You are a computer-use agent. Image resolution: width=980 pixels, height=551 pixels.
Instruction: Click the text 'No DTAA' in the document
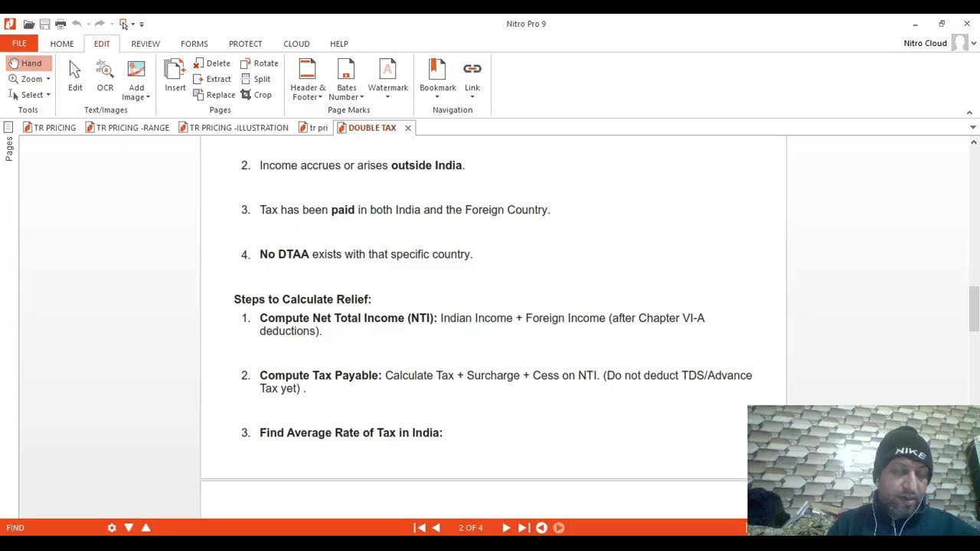pos(284,254)
